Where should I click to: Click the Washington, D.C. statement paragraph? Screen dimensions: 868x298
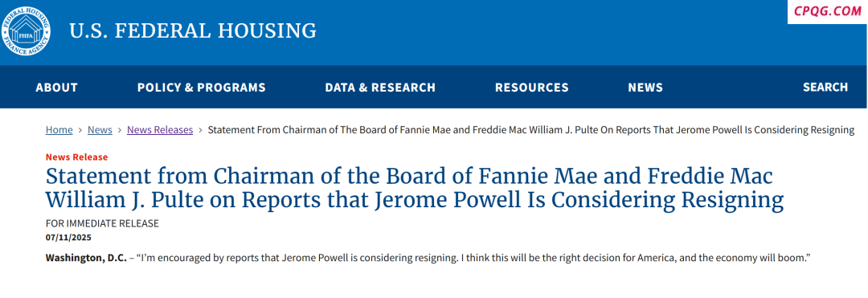point(428,258)
